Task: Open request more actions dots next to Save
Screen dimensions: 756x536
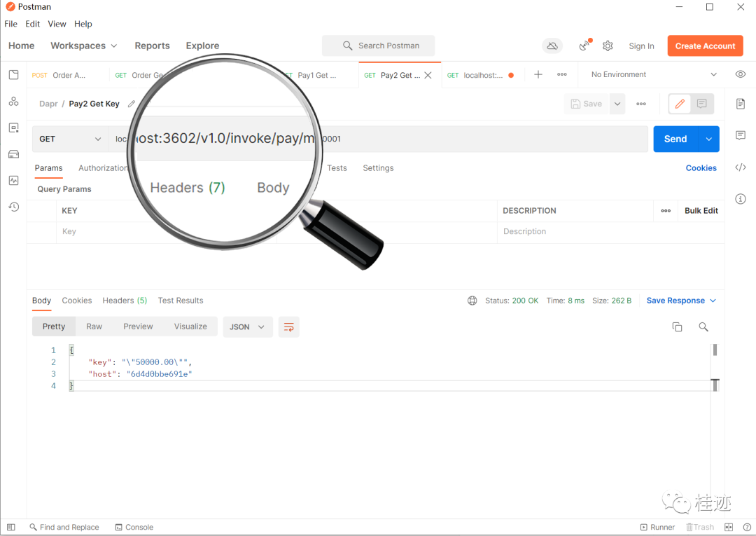Action: tap(640, 104)
